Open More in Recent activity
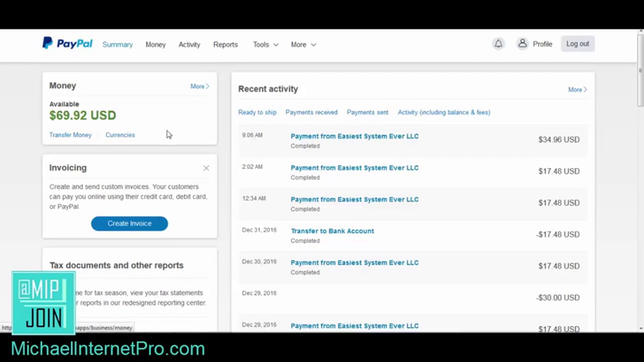This screenshot has width=644, height=362. [x=577, y=89]
